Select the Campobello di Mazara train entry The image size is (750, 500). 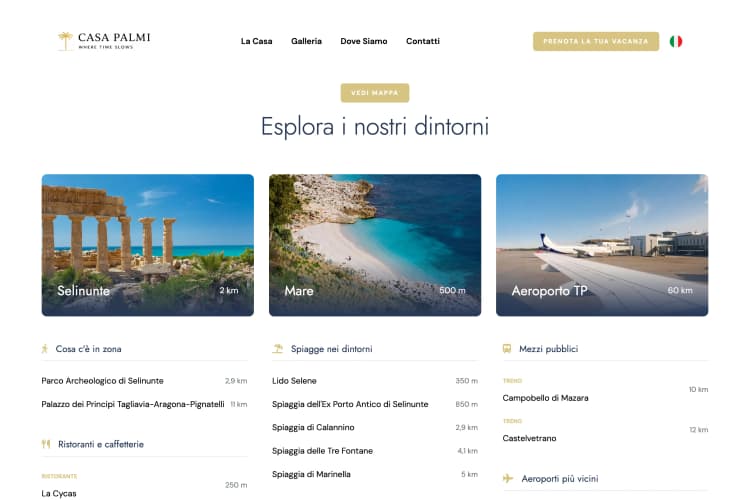pos(545,398)
